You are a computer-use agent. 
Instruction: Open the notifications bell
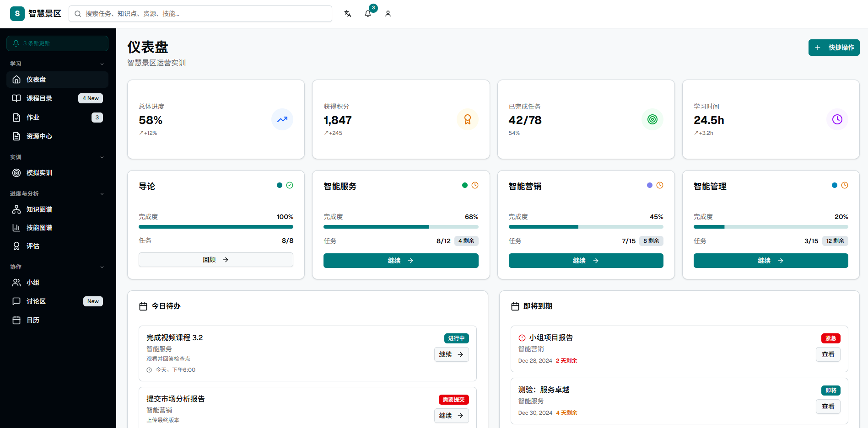click(368, 14)
